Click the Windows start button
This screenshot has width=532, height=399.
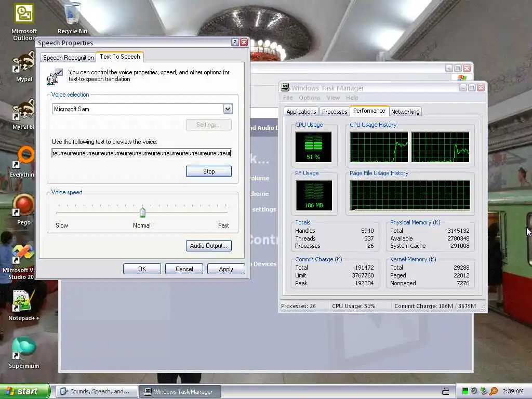coord(25,391)
